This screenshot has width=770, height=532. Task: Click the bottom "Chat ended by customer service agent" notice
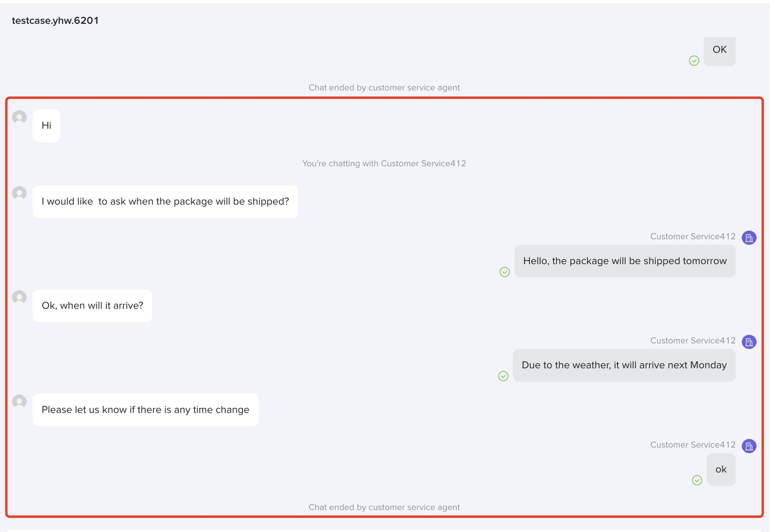click(384, 507)
